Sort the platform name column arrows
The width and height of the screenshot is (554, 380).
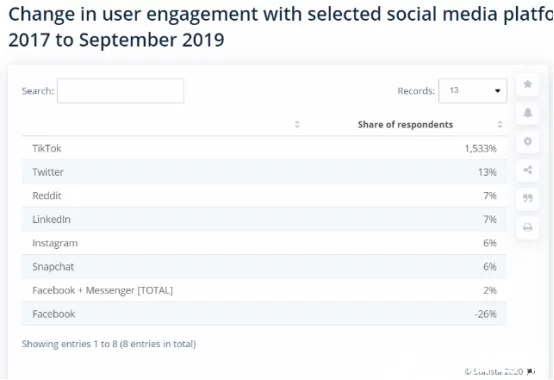pyautogui.click(x=297, y=124)
